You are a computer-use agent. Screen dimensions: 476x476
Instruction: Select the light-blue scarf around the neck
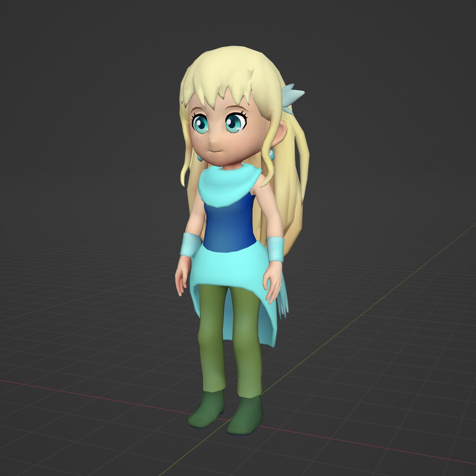coord(229,185)
